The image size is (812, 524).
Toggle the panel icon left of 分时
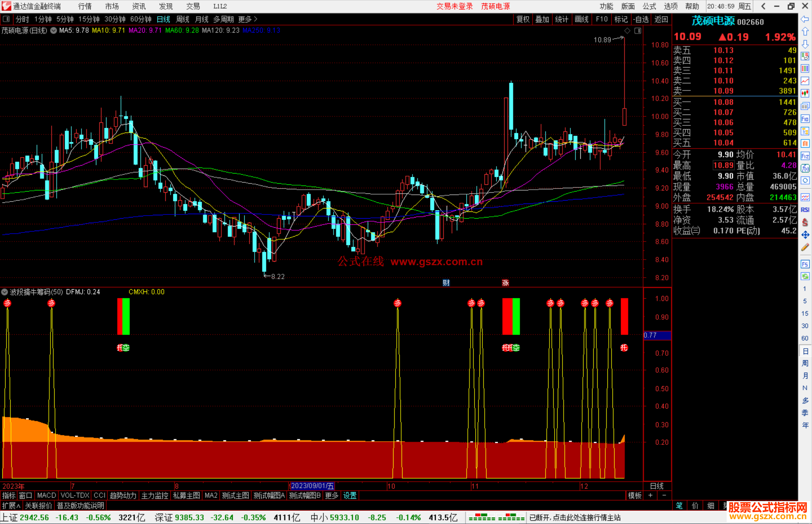6,19
